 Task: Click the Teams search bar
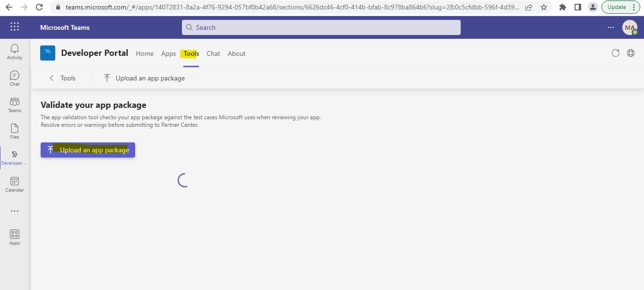pyautogui.click(x=321, y=27)
